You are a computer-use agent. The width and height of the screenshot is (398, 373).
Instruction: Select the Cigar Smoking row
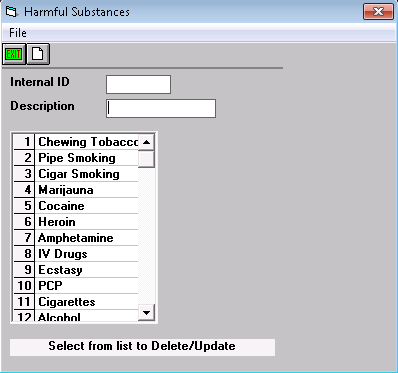coord(87,174)
